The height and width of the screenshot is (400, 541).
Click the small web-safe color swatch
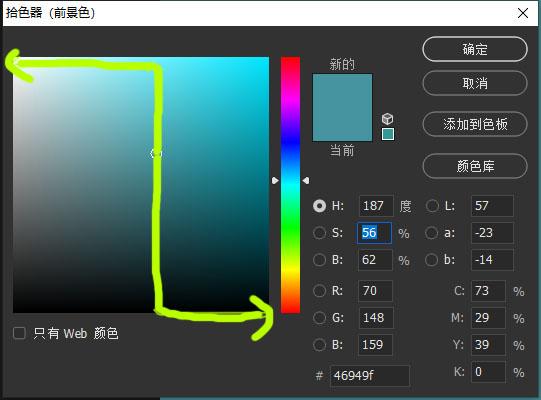point(388,134)
